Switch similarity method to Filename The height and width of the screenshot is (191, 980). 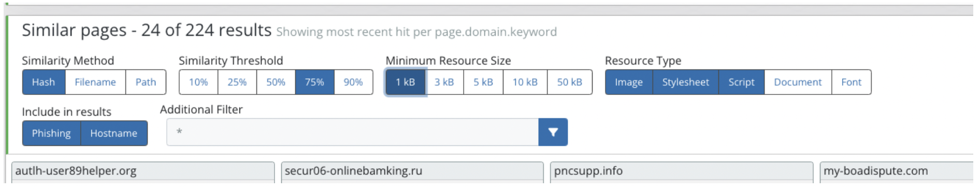click(x=95, y=82)
